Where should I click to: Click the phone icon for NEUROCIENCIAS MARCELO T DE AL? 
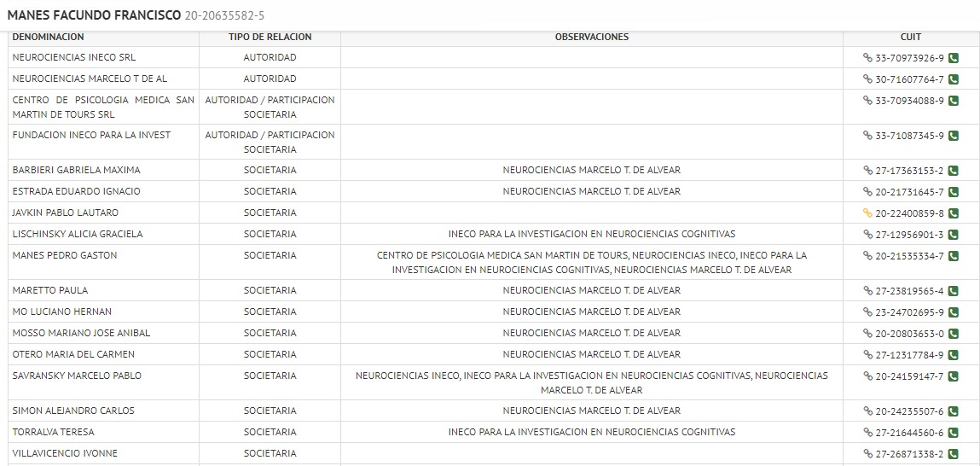tap(953, 79)
